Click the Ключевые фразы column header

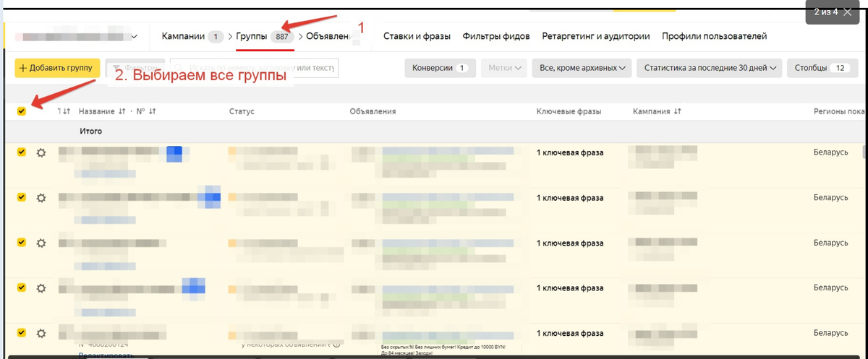[569, 112]
